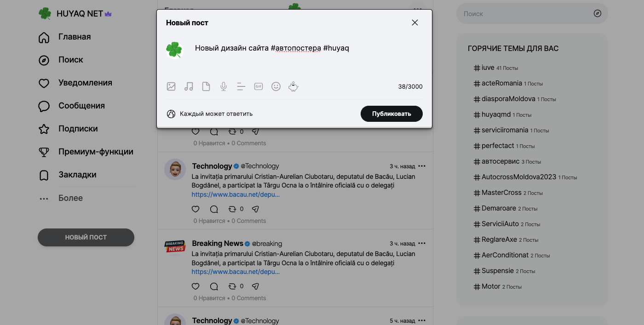Close the Новый пост dialog
This screenshot has width=644, height=325.
(x=415, y=23)
